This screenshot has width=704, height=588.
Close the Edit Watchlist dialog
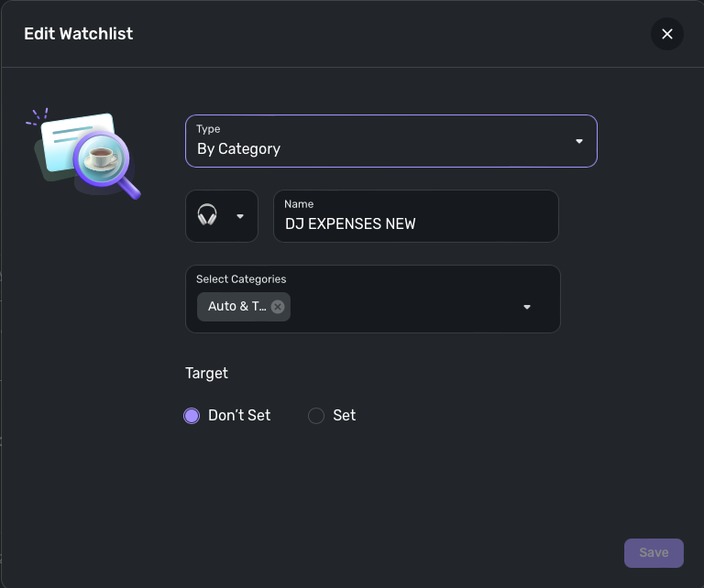click(667, 34)
